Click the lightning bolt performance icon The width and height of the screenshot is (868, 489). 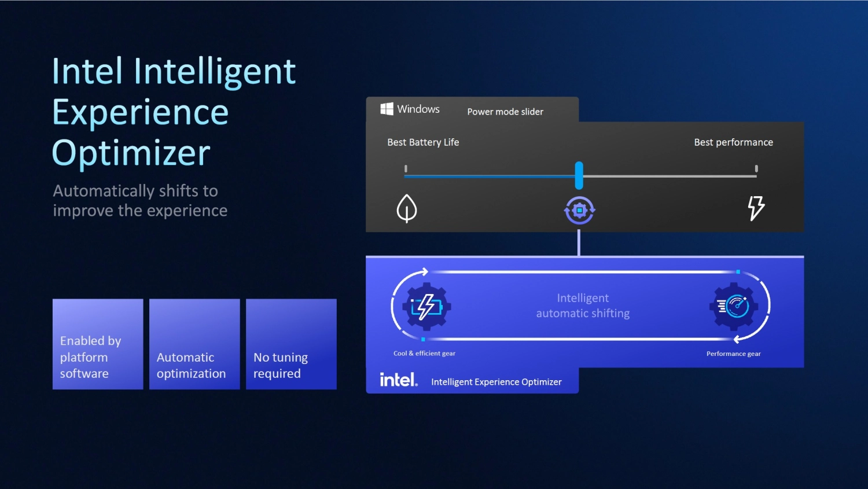756,208
